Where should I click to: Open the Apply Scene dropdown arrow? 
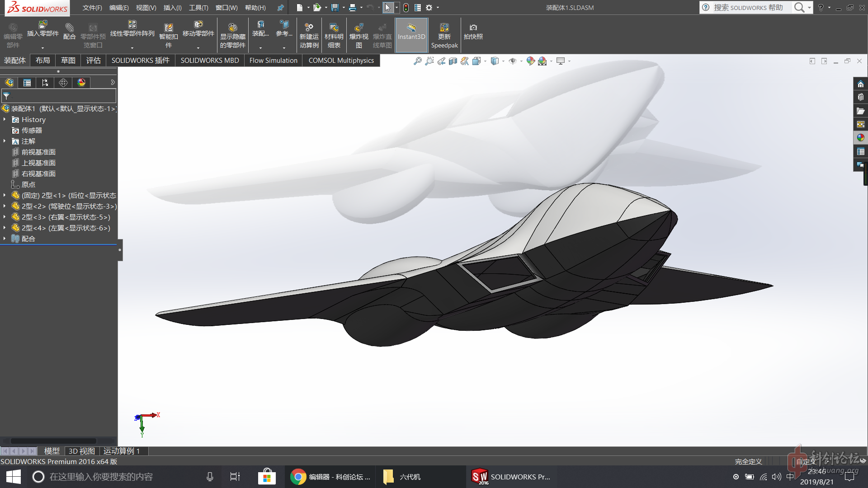[x=551, y=61]
